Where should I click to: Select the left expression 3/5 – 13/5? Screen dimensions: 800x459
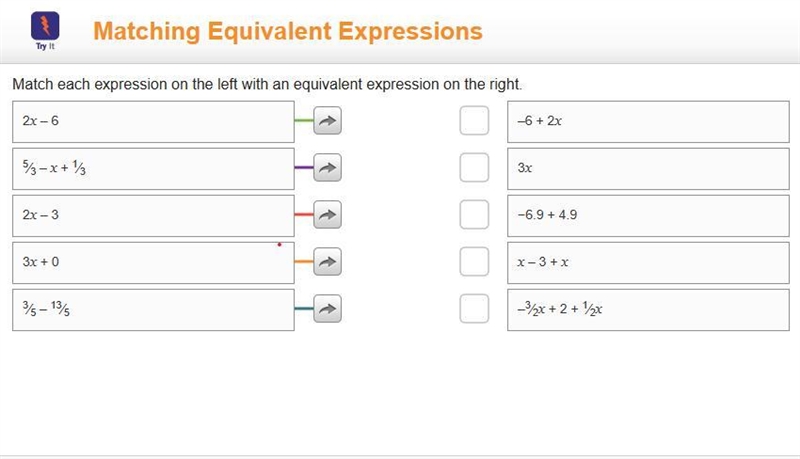153,310
